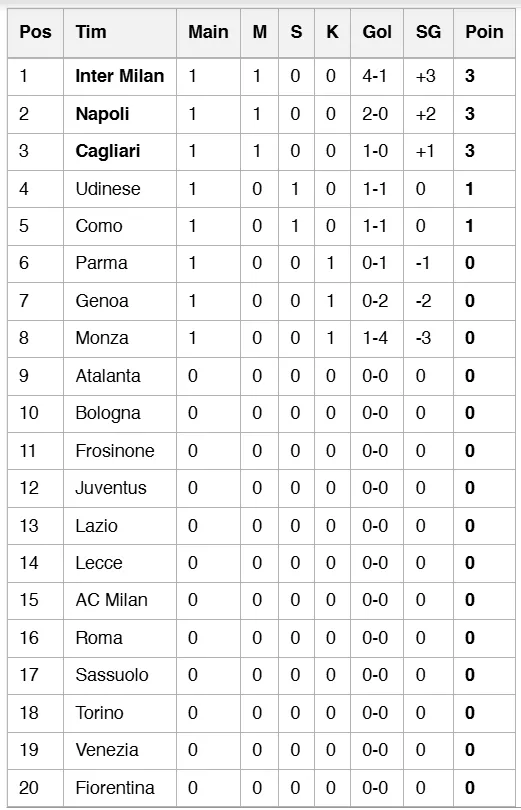Click the Pos column header

(x=35, y=32)
